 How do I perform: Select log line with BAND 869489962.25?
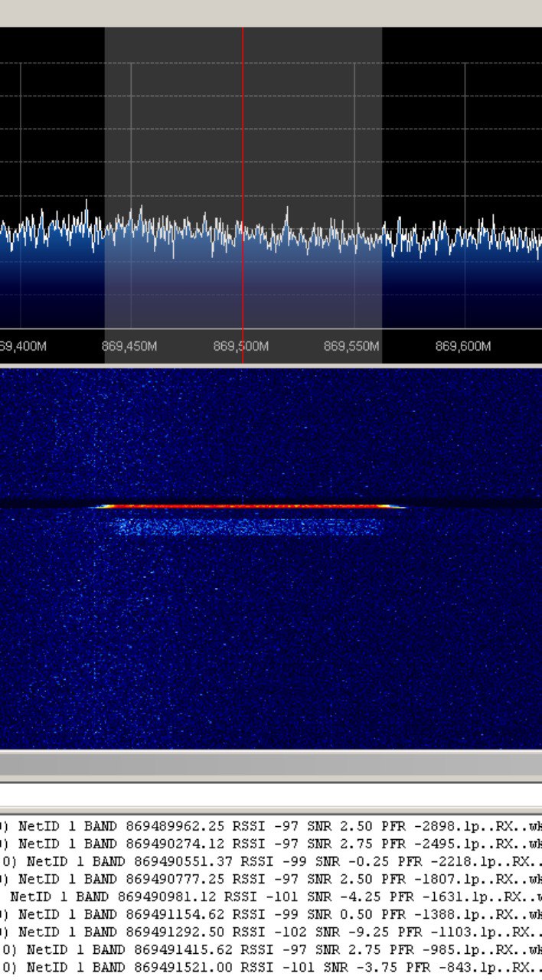271,826
